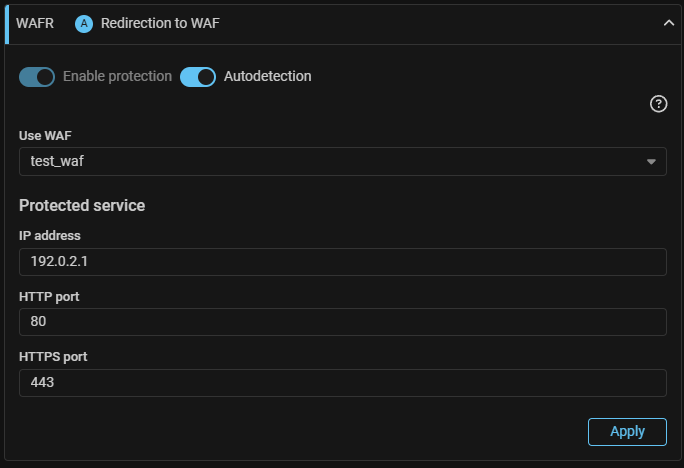Focus the IP address input field
This screenshot has width=684, height=468.
click(x=342, y=262)
